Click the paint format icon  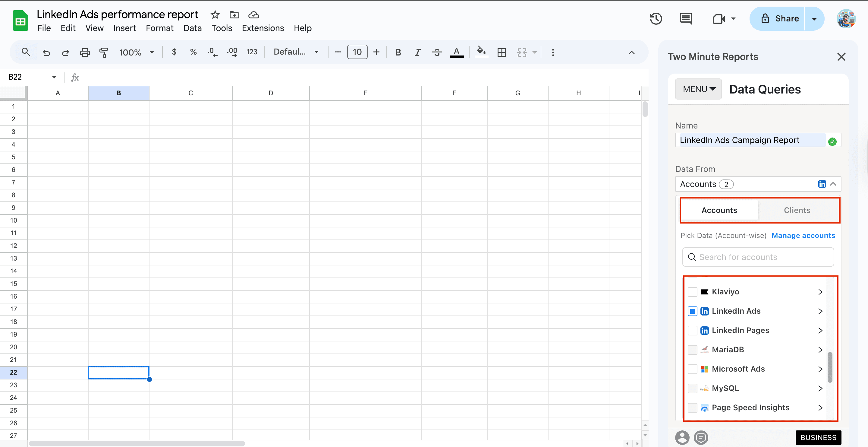pyautogui.click(x=103, y=52)
